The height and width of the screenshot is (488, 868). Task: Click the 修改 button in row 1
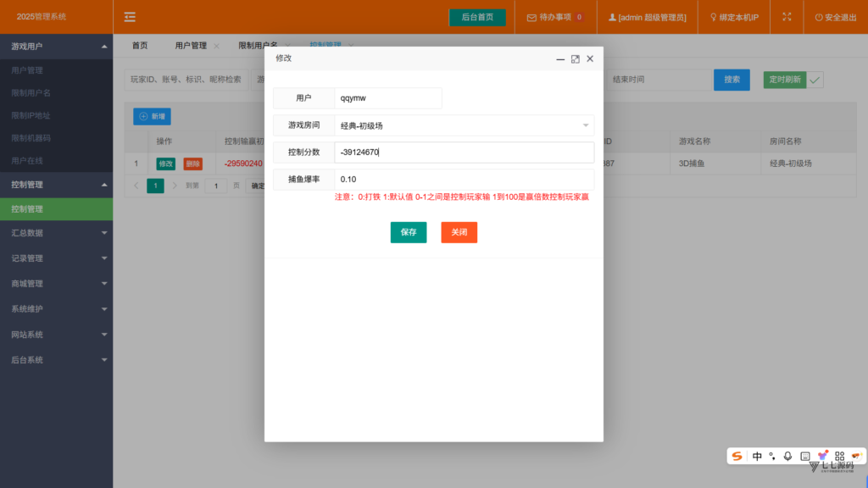(x=165, y=164)
